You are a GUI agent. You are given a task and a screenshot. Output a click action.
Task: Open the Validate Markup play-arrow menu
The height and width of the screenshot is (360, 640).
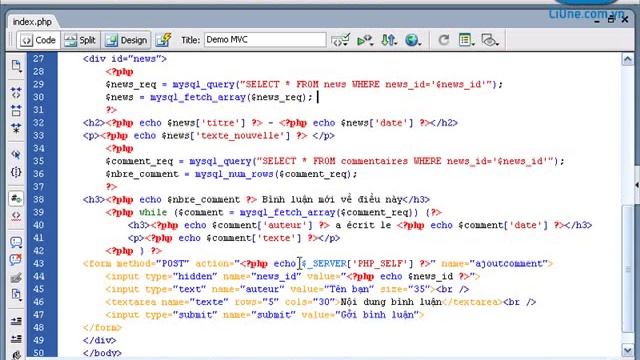365,40
